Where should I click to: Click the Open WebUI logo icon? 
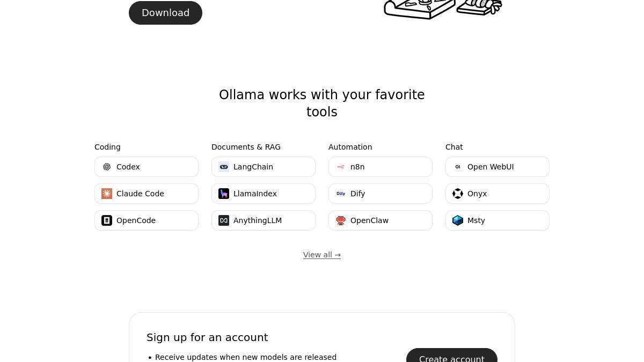click(x=458, y=167)
